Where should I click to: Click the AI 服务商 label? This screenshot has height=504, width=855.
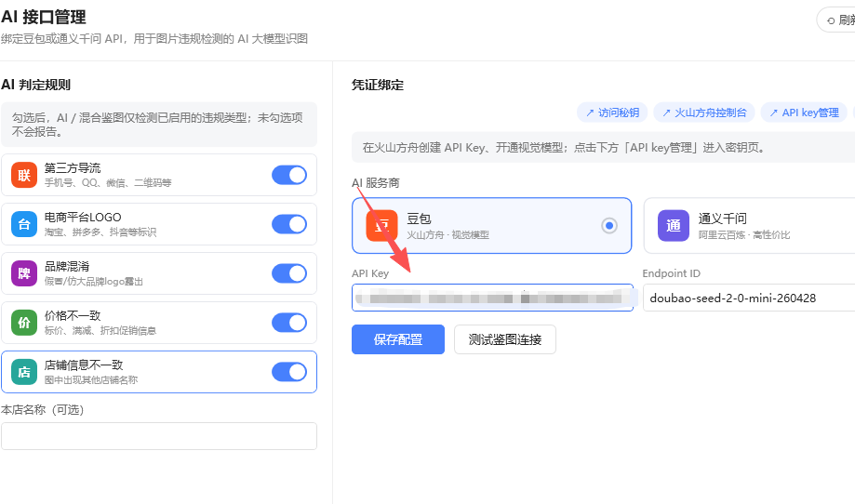tap(376, 183)
